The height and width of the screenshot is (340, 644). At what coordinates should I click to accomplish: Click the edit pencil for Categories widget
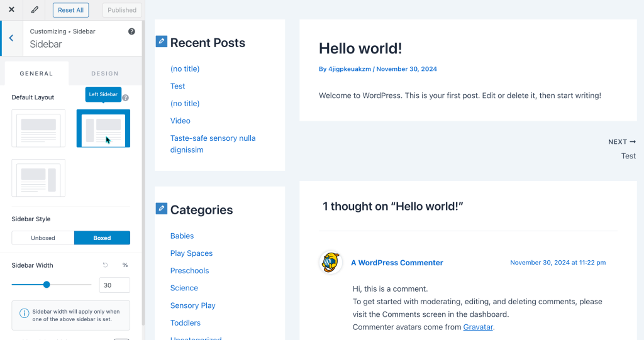162,209
